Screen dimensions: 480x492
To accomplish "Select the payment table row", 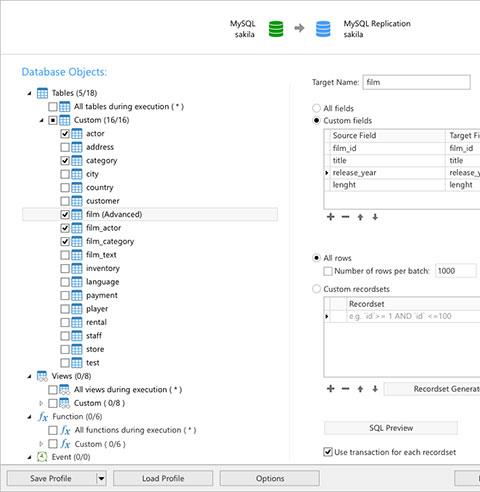I will coord(150,296).
